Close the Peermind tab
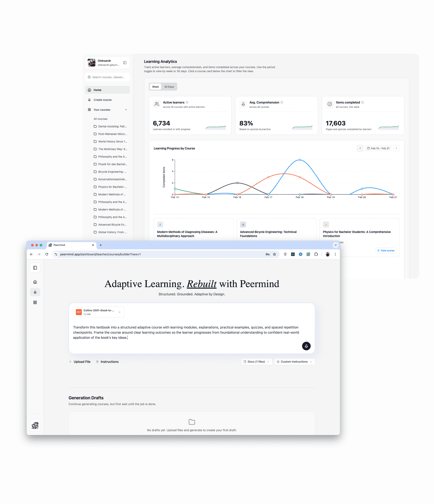The height and width of the screenshot is (504, 434). coord(93,245)
